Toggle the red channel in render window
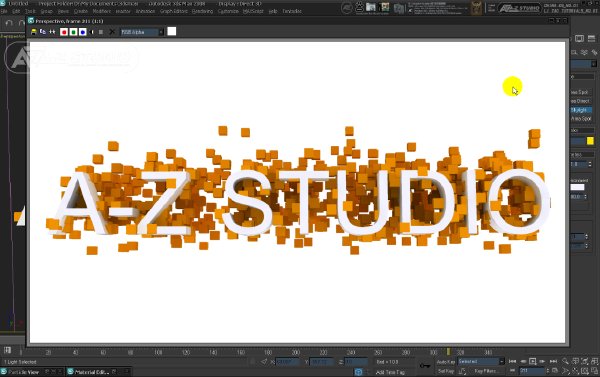600x377 pixels. 64,32
